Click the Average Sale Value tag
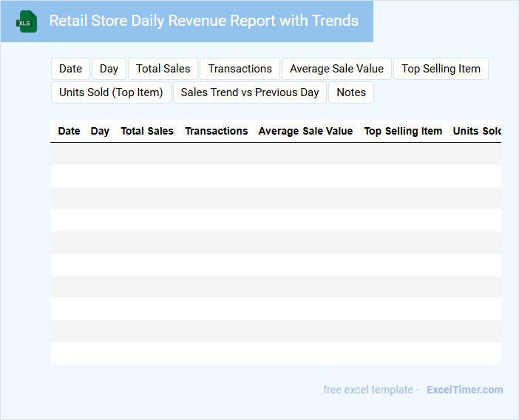This screenshot has height=420, width=519. click(x=336, y=69)
